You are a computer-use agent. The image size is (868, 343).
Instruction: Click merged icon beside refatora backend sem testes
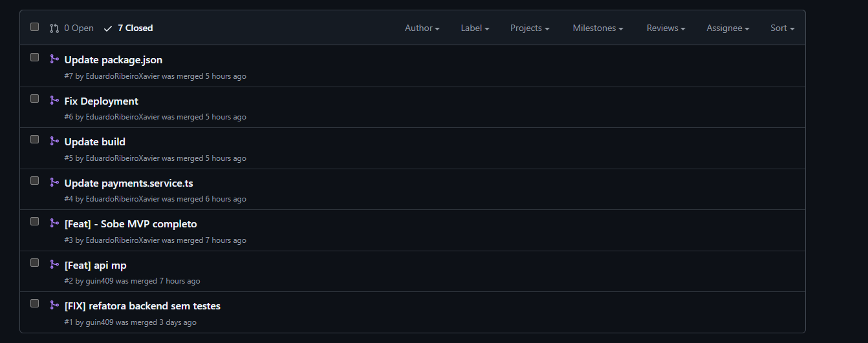[x=54, y=305]
